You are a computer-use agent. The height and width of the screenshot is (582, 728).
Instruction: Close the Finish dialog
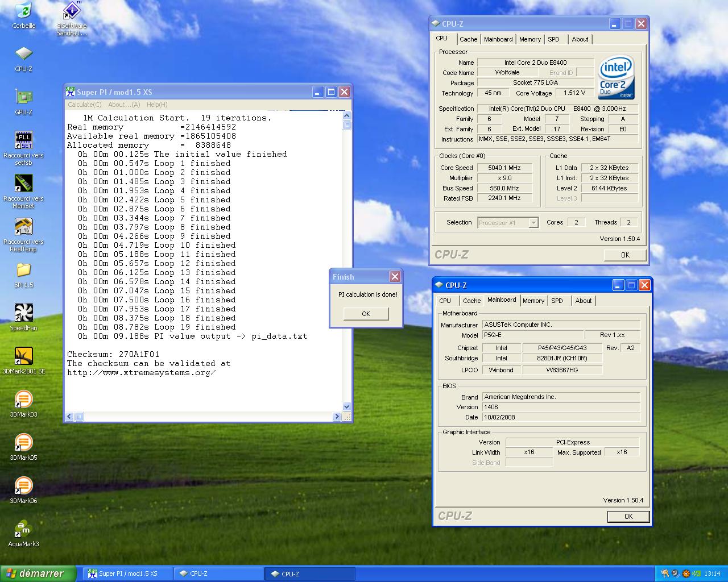395,276
